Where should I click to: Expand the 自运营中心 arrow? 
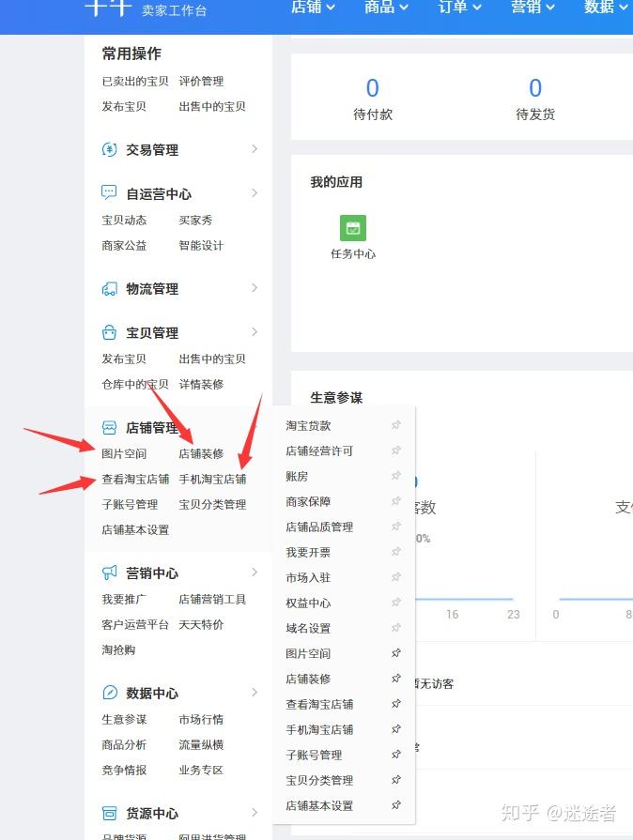255,192
